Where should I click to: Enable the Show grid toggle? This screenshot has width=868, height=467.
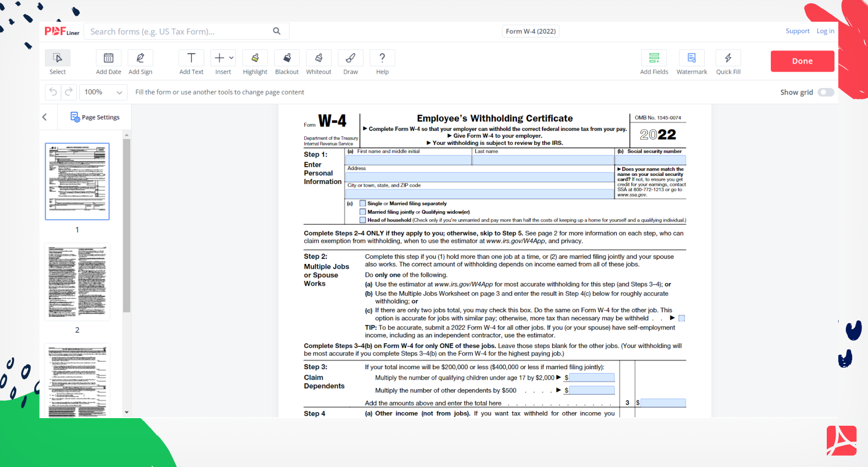(826, 92)
